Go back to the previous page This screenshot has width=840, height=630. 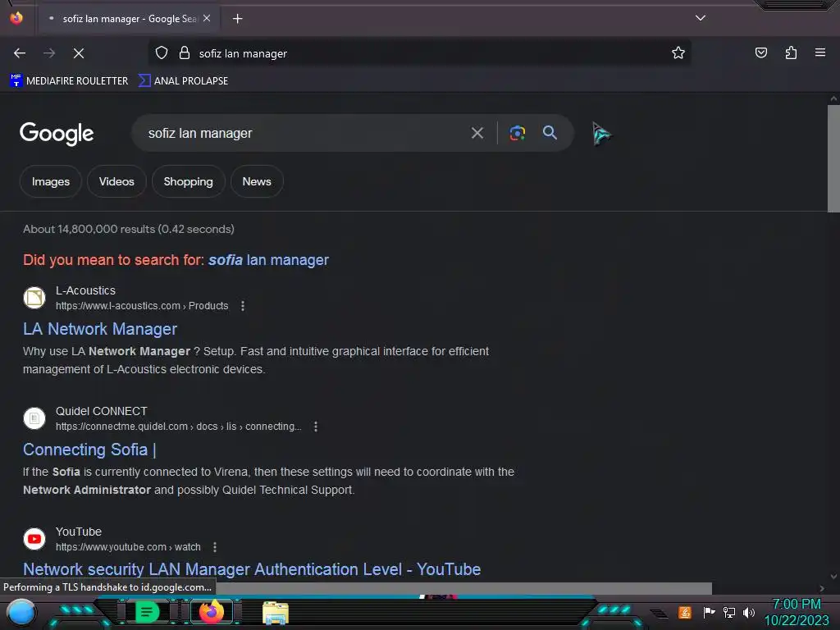click(20, 53)
